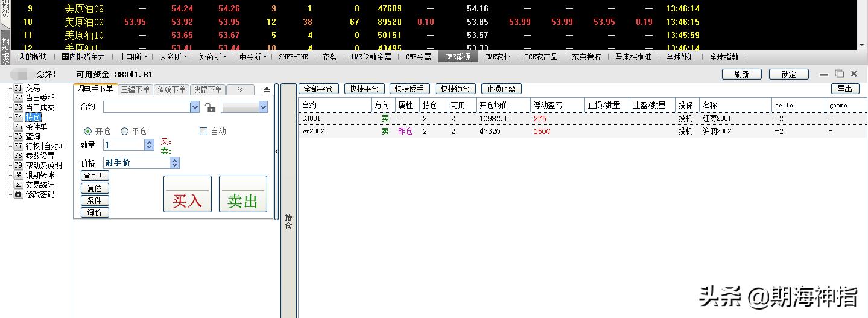Expand the 上期所 market menu
Viewport: 868px width, 318px height.
pyautogui.click(x=133, y=57)
